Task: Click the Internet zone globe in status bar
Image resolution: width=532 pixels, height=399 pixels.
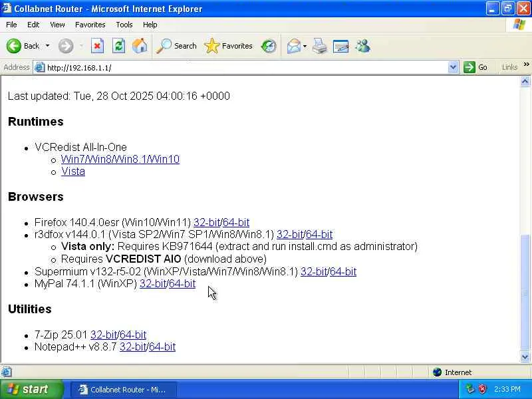Action: pyautogui.click(x=437, y=372)
